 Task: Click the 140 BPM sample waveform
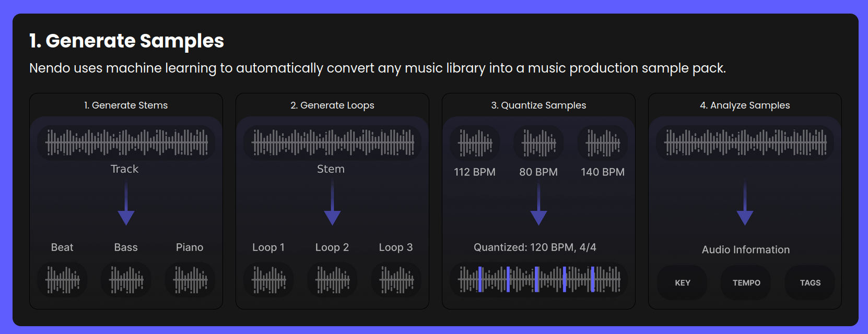tap(603, 142)
